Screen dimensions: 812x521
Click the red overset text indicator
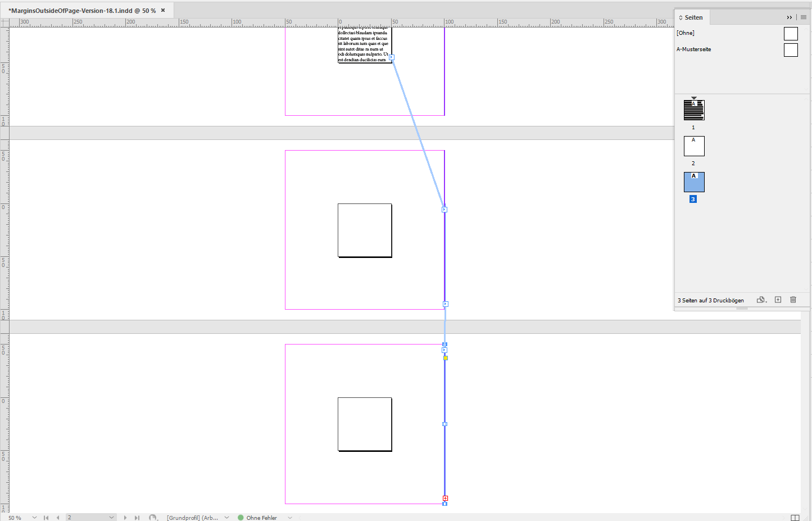pyautogui.click(x=444, y=498)
